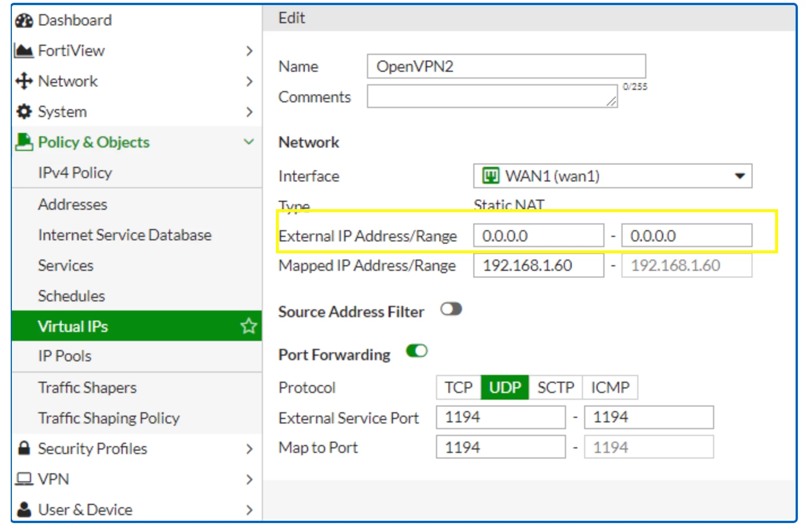Click the Security Profiles lock icon
Screen dimensions: 812x527
coord(24,448)
